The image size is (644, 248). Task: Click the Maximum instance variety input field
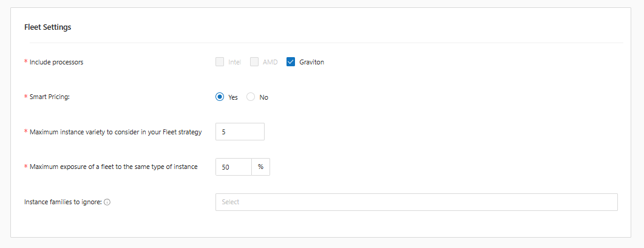click(240, 132)
